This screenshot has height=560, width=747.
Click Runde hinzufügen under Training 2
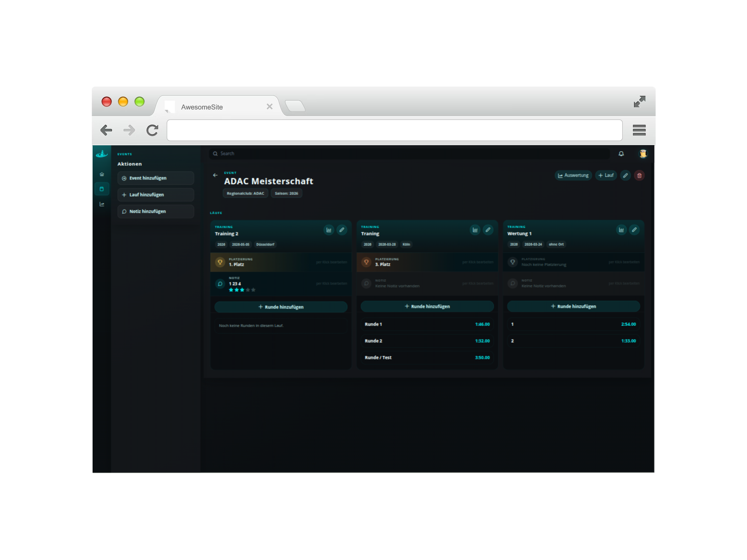pos(281,307)
